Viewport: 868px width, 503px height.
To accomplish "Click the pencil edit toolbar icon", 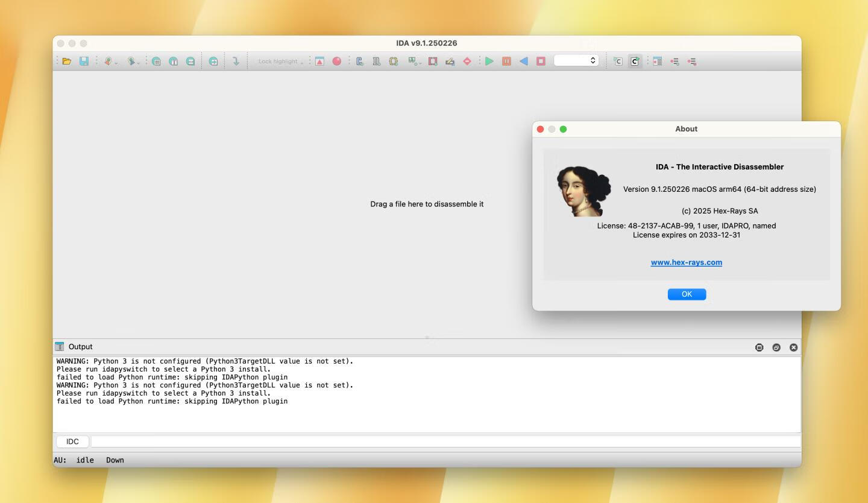I will click(x=450, y=61).
